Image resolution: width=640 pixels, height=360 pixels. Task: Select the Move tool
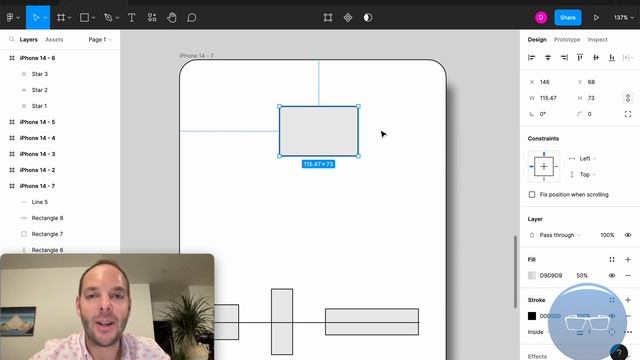pos(36,18)
